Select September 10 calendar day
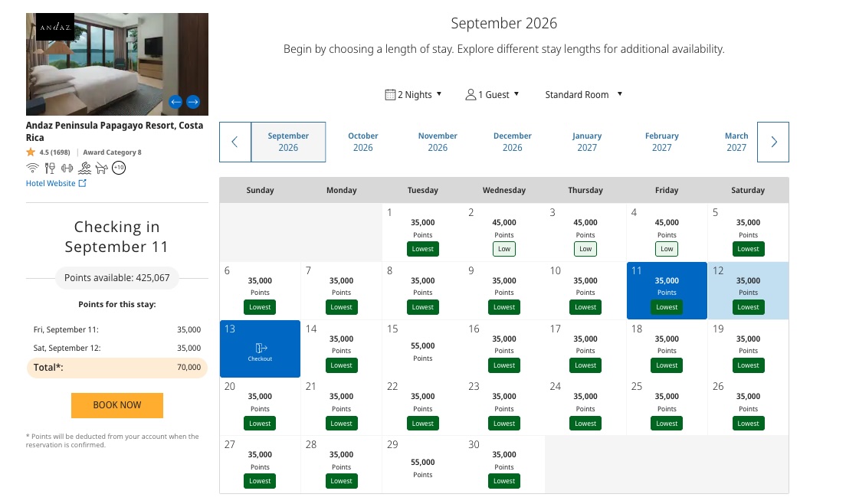 click(585, 290)
